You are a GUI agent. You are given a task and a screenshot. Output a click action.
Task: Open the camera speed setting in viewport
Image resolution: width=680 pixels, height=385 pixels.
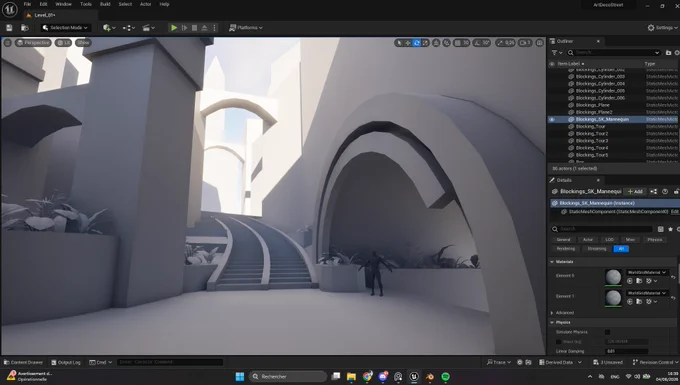click(525, 42)
